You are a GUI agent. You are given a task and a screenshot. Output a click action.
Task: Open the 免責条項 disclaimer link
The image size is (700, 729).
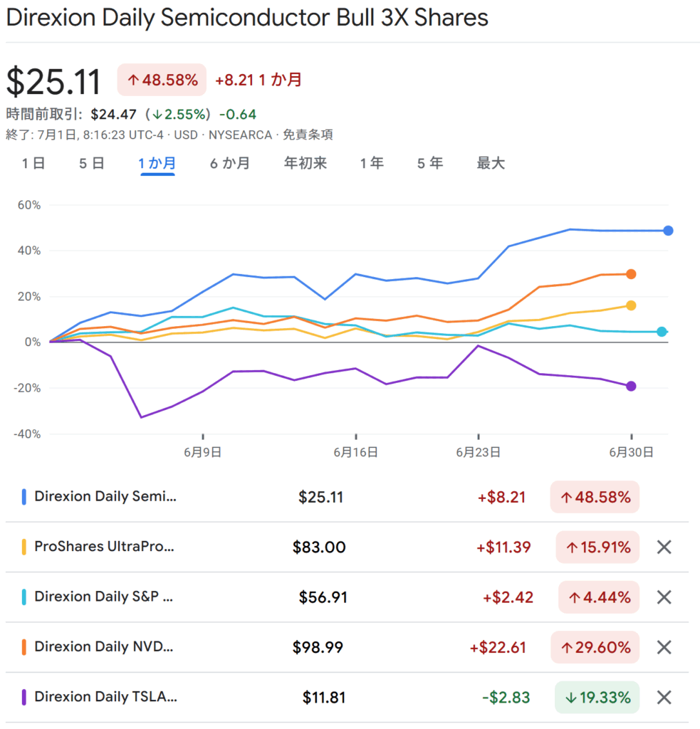[x=308, y=135]
